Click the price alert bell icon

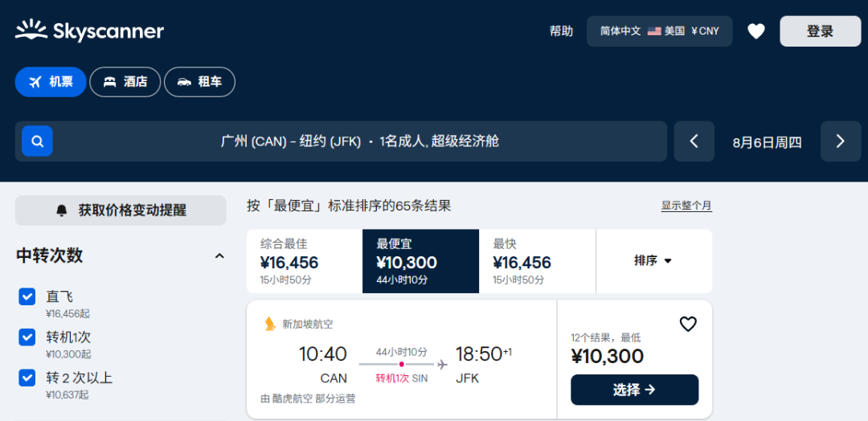[62, 210]
